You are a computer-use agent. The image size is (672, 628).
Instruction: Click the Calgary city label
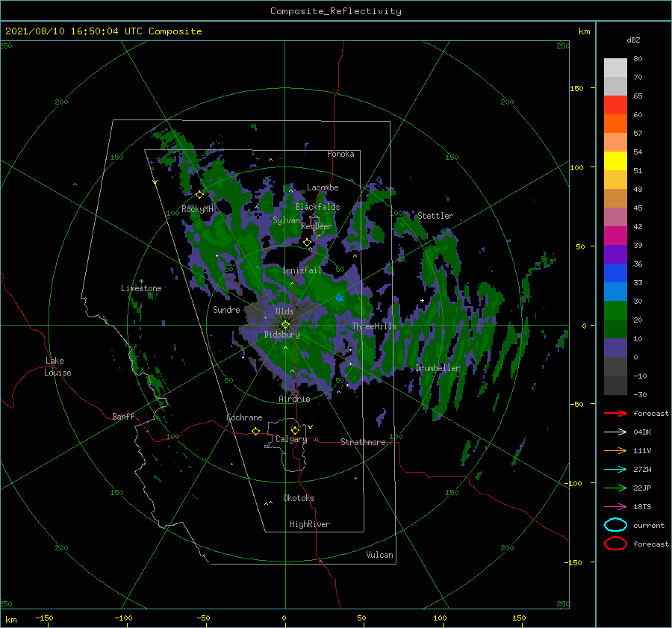point(291,439)
